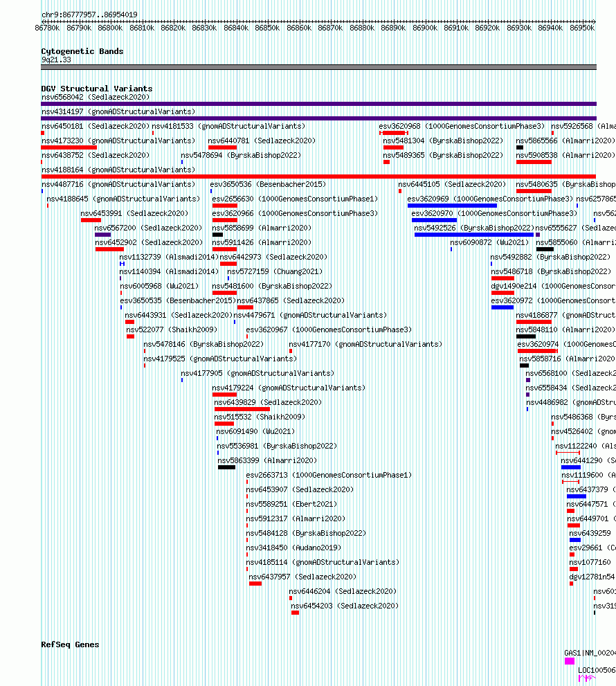Click the red bar under nsv6437865

(x=246, y=307)
